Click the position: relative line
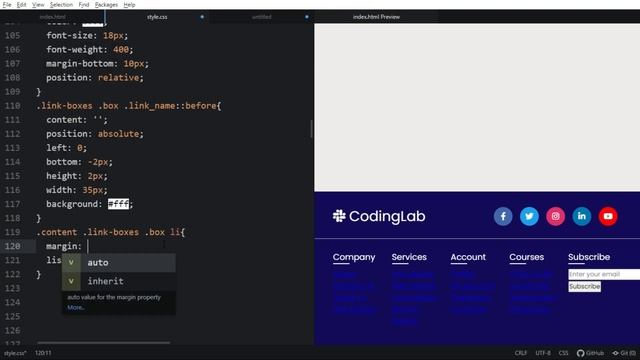 click(x=95, y=78)
